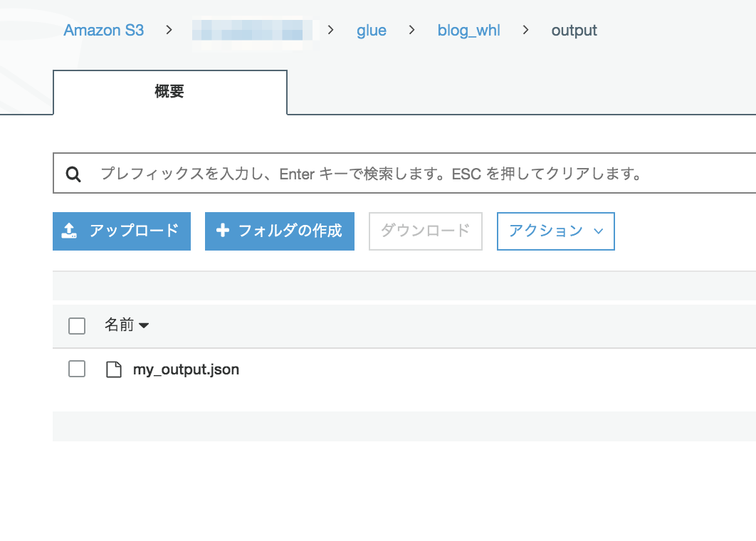Image resolution: width=756 pixels, height=541 pixels.
Task: Click the upload icon on アップロード button
Action: 71,230
